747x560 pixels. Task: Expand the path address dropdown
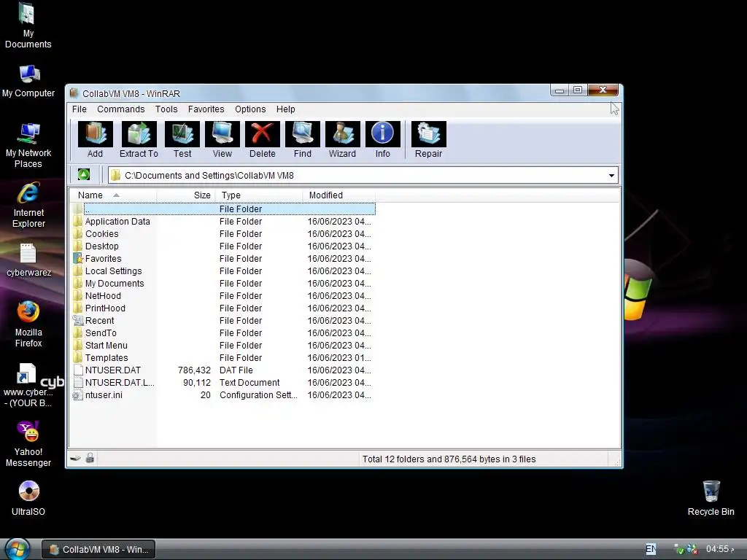pos(611,175)
